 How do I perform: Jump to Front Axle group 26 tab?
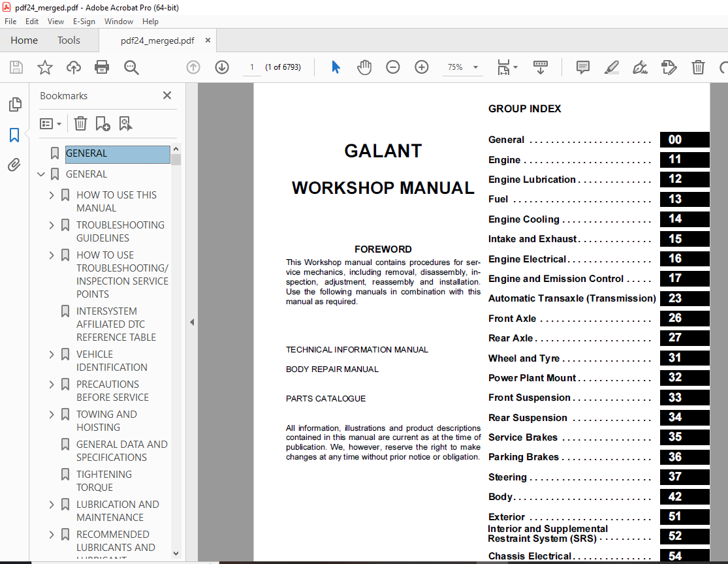pos(684,318)
